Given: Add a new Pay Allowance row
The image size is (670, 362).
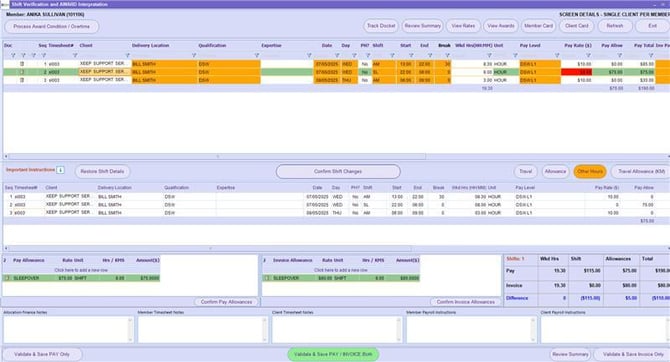Looking at the screenshot, I should pyautogui.click(x=81, y=270).
